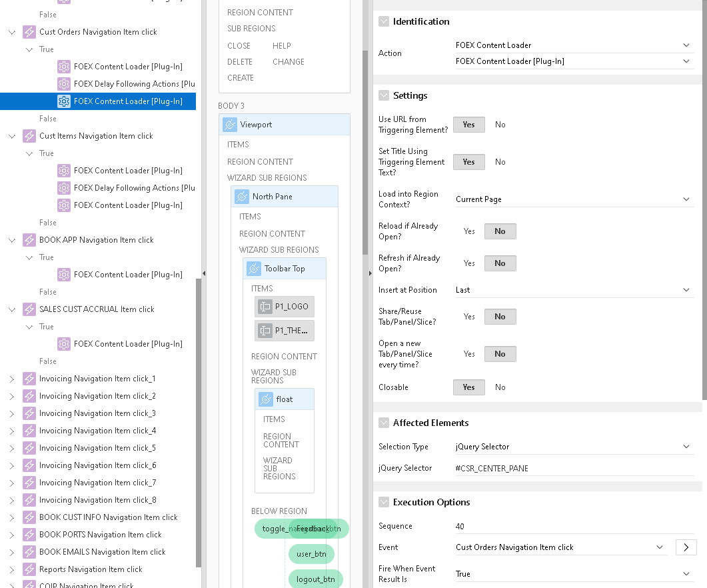This screenshot has height=588, width=707.
Task: Click the float region icon
Action: [x=266, y=399]
